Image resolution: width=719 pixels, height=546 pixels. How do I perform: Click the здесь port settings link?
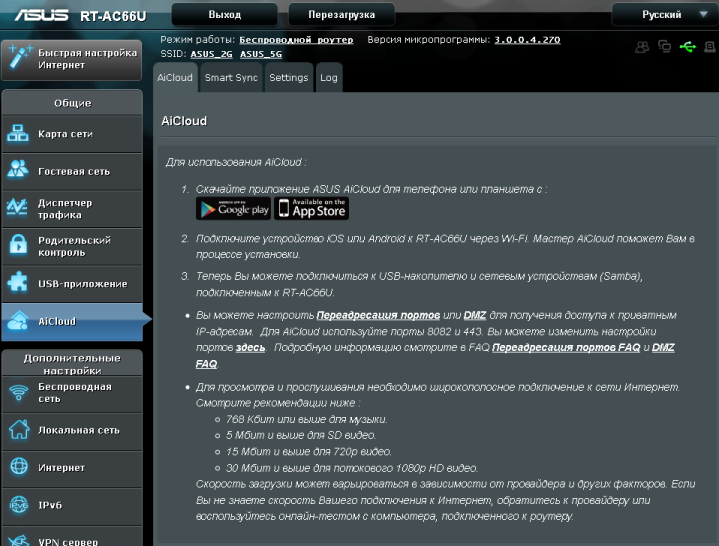click(250, 347)
